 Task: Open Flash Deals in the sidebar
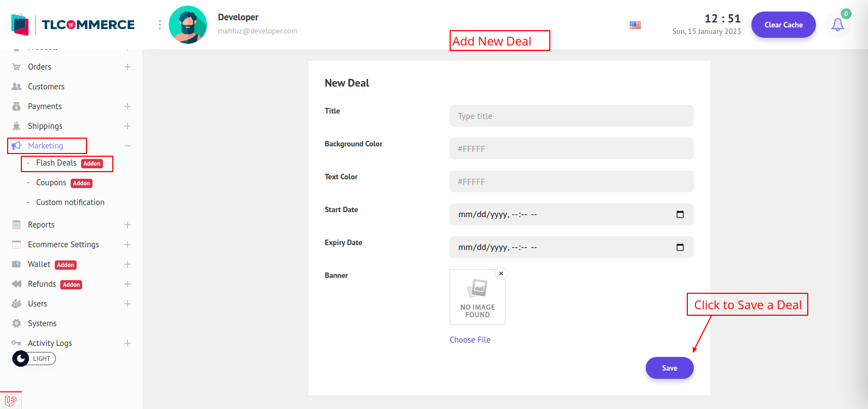(x=56, y=163)
